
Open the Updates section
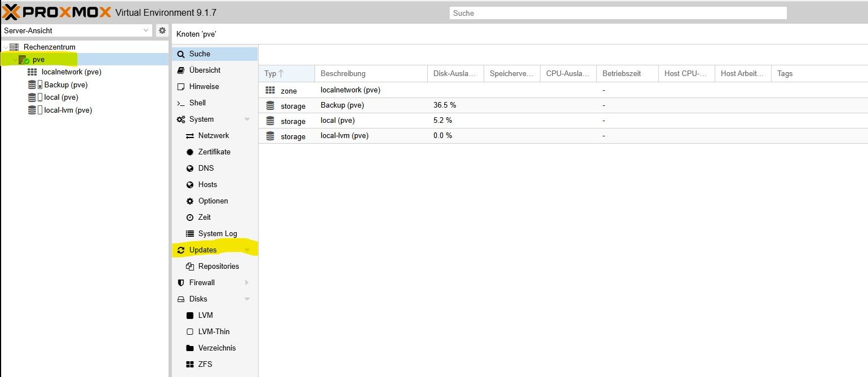(x=214, y=250)
